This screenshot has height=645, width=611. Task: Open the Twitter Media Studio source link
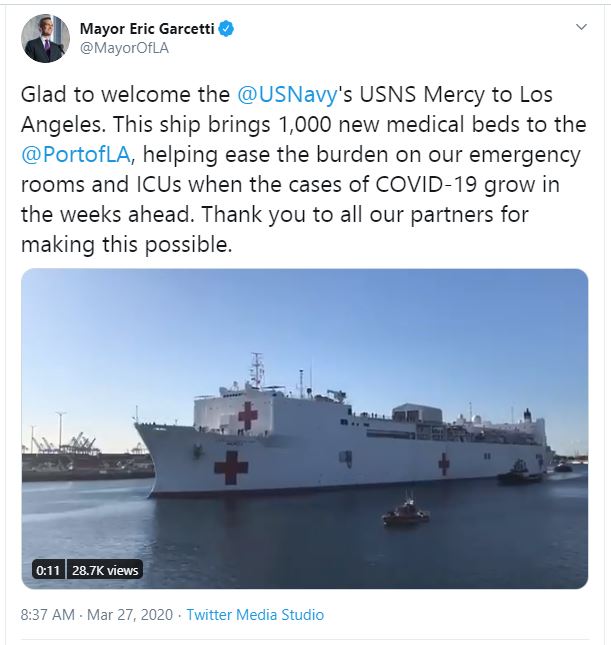pyautogui.click(x=255, y=615)
